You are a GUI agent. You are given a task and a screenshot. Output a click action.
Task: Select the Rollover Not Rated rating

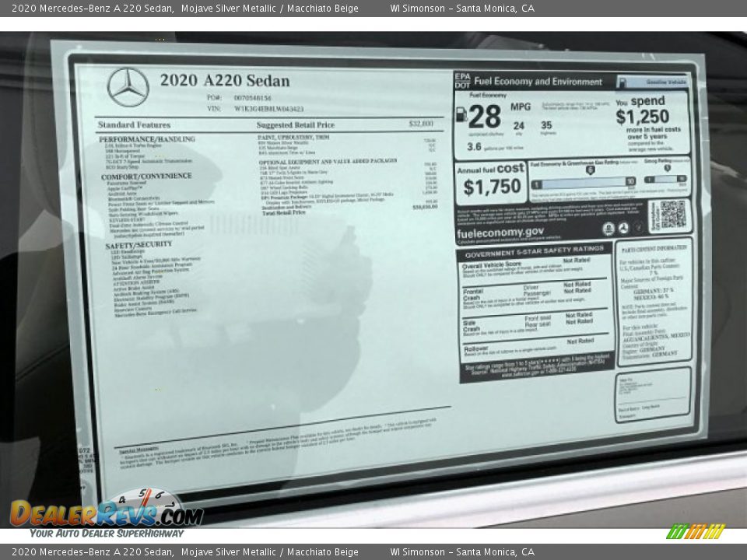click(579, 340)
